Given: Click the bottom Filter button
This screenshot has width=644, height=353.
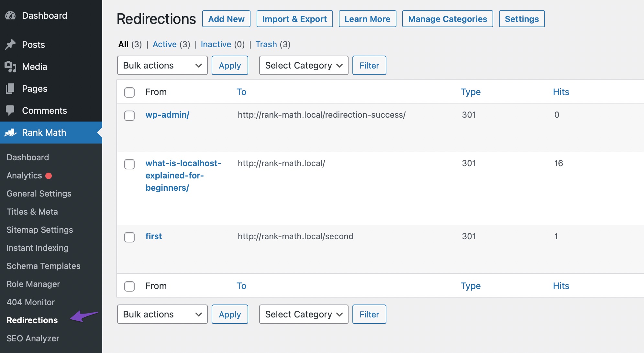Looking at the screenshot, I should tap(369, 314).
